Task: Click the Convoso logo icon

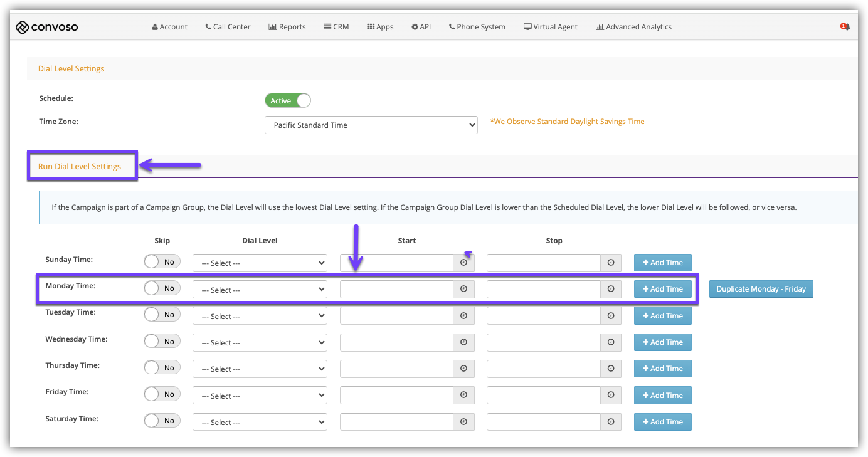Action: point(23,27)
